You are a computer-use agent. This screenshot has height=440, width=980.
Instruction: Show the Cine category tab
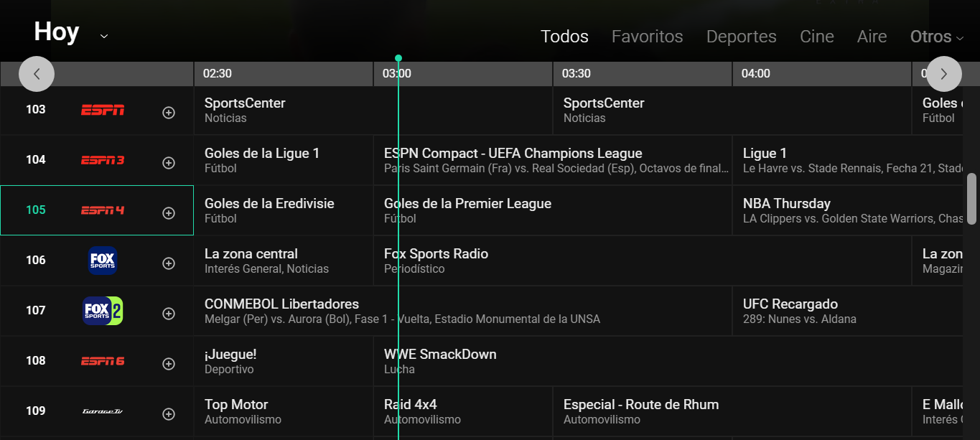[816, 37]
